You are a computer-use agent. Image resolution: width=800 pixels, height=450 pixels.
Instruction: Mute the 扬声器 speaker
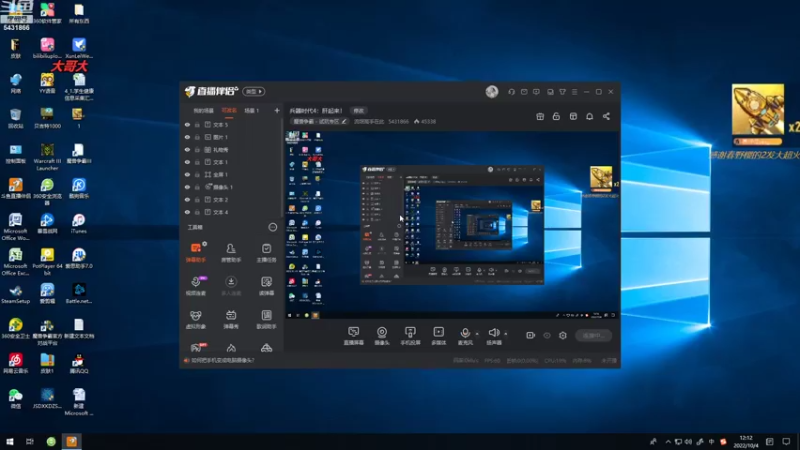pos(493,336)
